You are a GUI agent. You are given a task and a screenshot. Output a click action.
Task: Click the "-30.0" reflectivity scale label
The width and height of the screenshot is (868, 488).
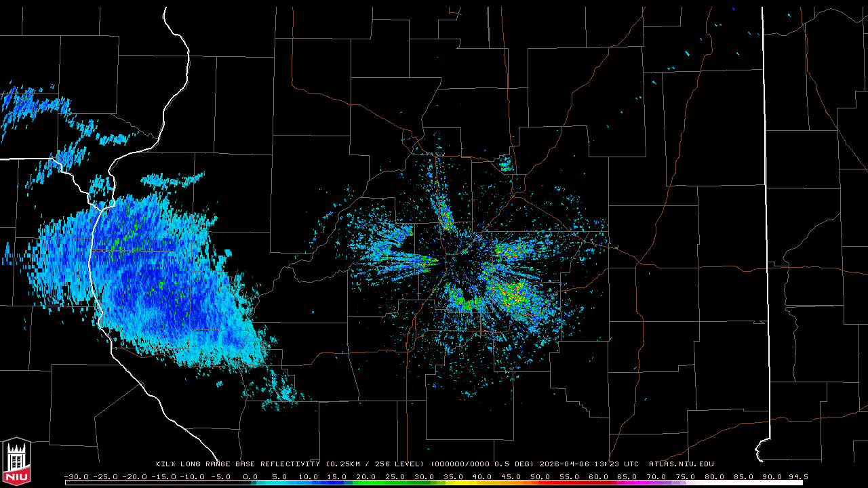[76, 476]
